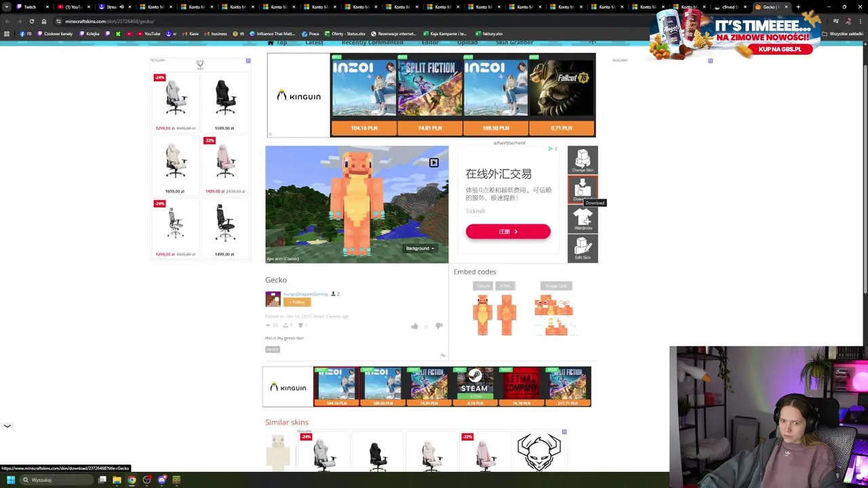Open AdChoices icon on Tickmill ad
Image resolution: width=868 pixels, height=488 pixels.
550,148
